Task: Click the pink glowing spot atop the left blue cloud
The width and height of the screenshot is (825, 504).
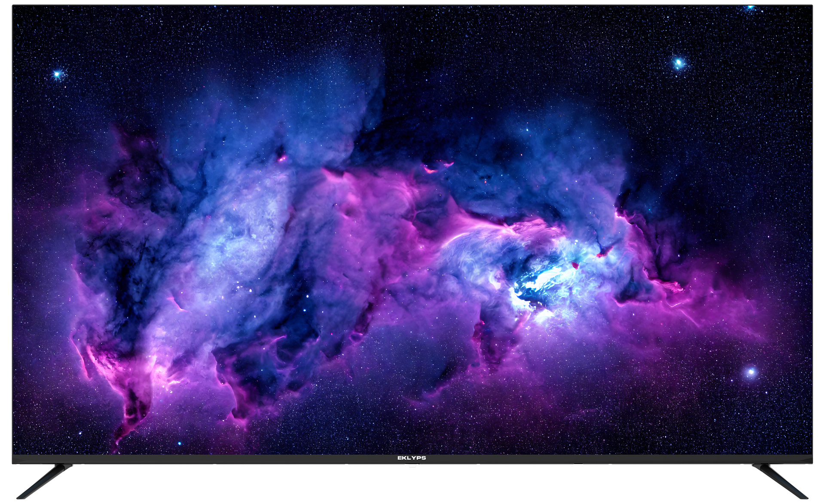Action: point(282,158)
